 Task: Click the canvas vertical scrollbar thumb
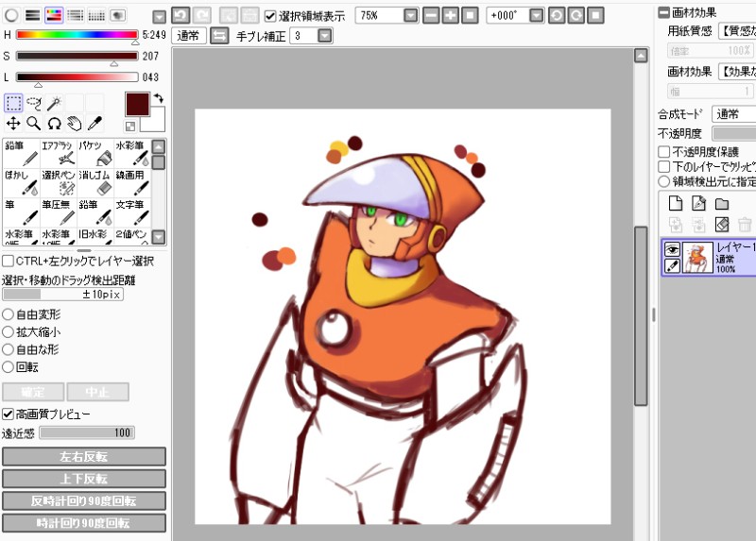point(641,315)
